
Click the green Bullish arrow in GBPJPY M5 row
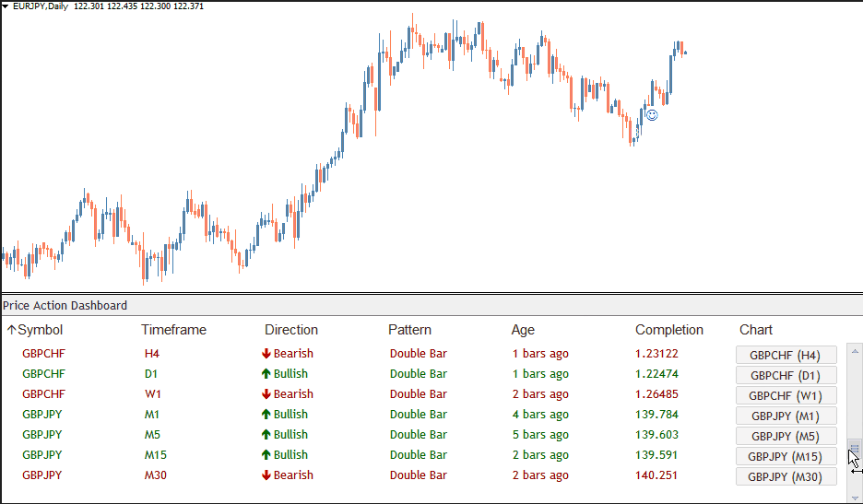coord(266,435)
